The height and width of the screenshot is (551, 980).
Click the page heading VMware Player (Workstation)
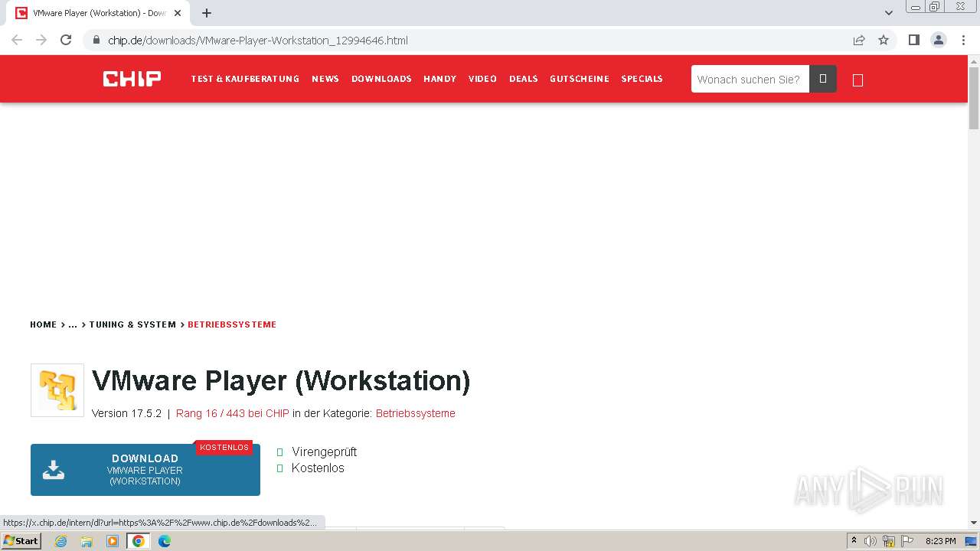(x=281, y=380)
